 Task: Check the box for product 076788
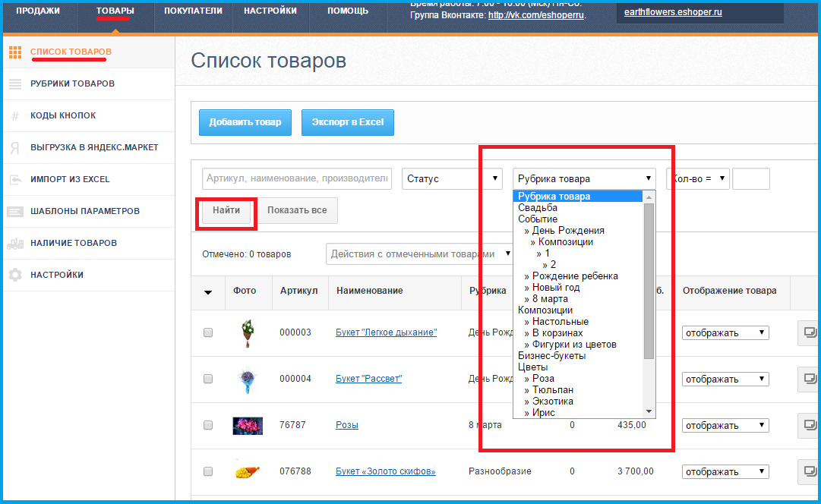coord(208,471)
